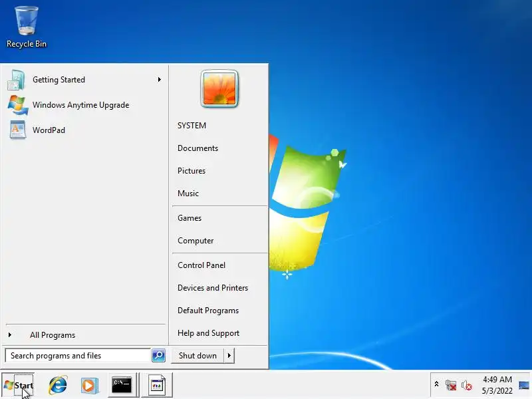Screen dimensions: 532x399
Task: Open Internet Explorer from the taskbar
Action: [58, 385]
